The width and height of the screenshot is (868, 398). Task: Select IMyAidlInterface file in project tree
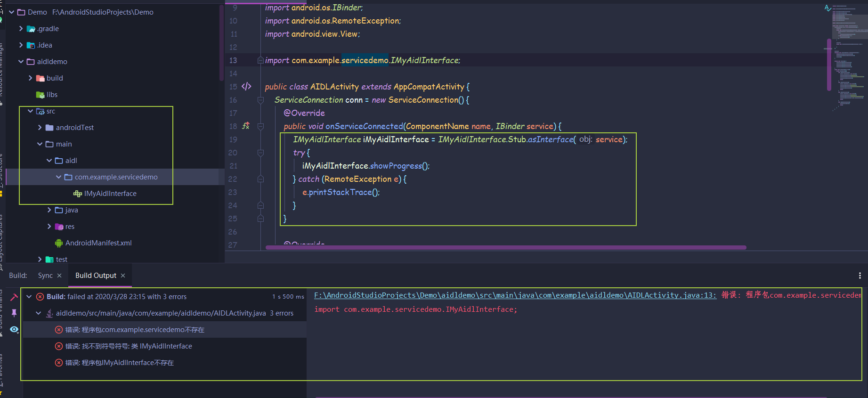pyautogui.click(x=110, y=194)
